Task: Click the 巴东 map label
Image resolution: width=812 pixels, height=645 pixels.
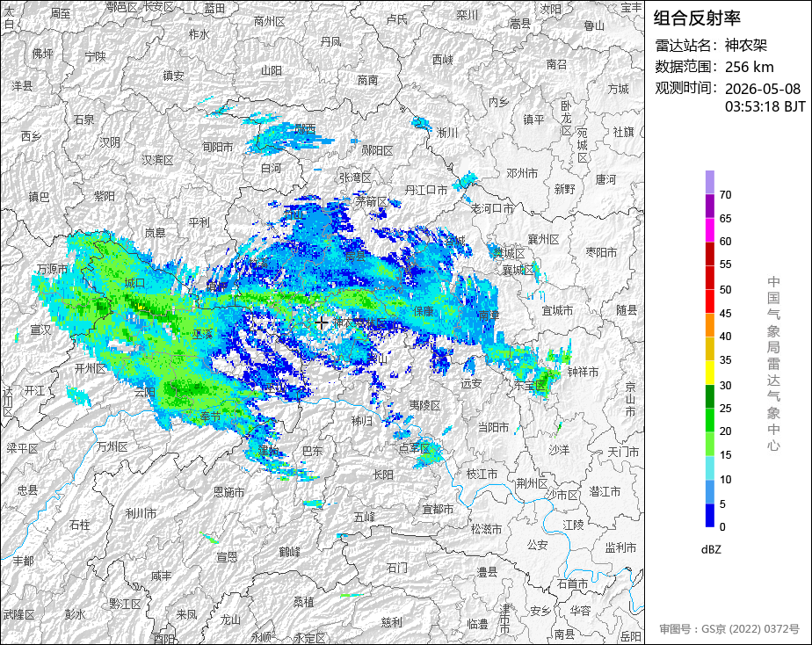Action: [312, 451]
